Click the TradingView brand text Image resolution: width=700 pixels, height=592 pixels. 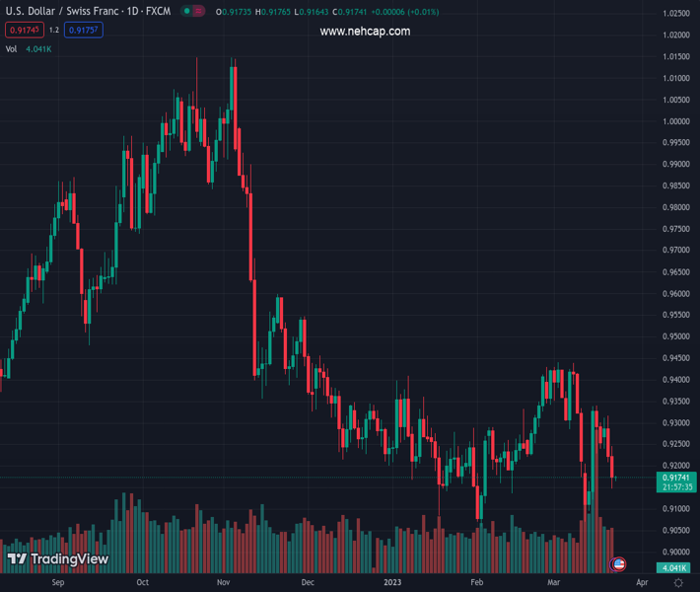[69, 559]
